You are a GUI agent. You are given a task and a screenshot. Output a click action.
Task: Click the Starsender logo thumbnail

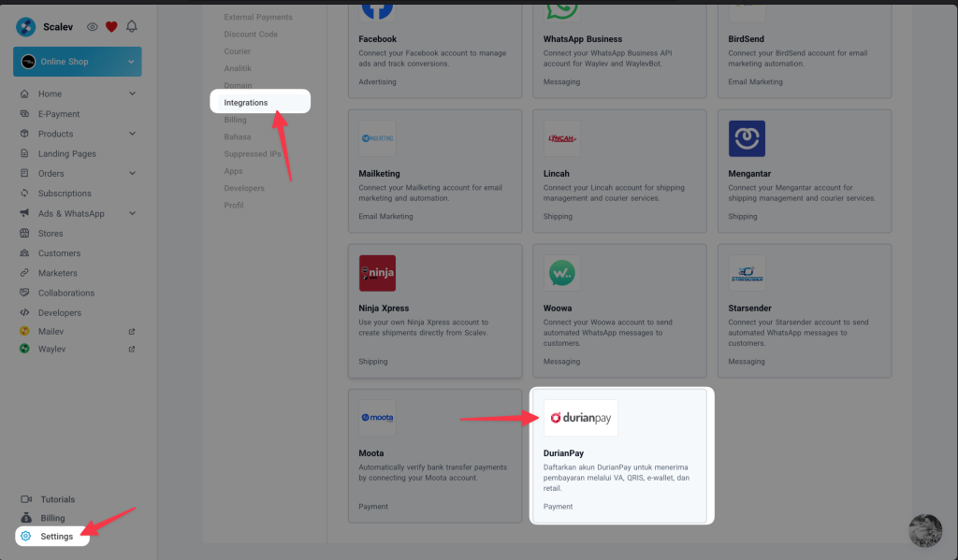(747, 273)
